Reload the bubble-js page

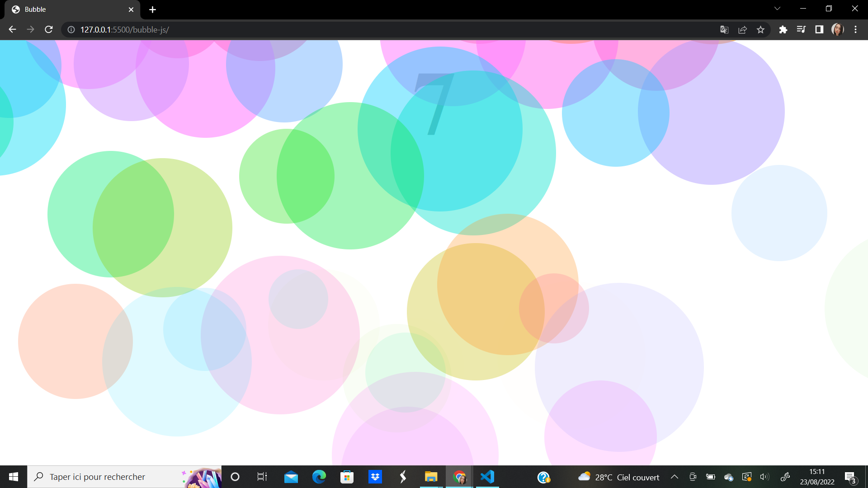pos(48,29)
